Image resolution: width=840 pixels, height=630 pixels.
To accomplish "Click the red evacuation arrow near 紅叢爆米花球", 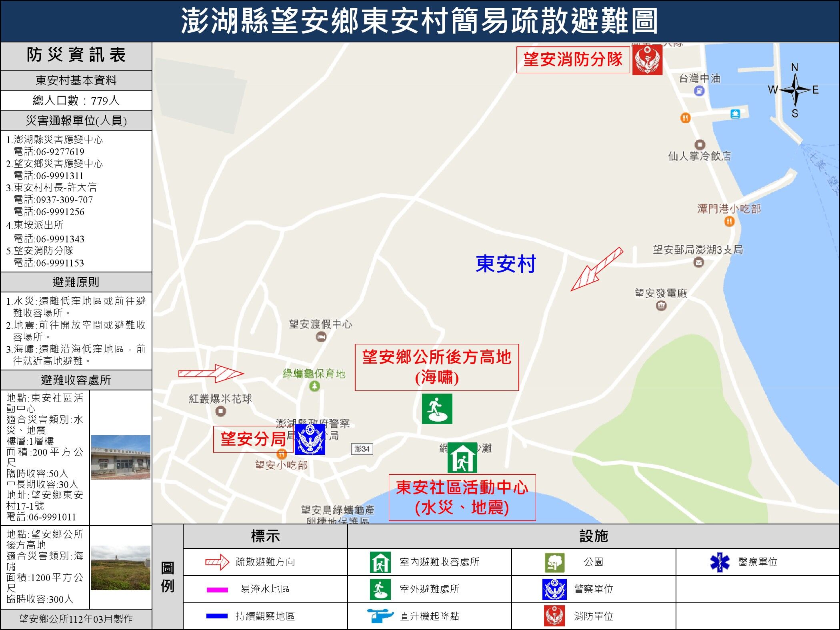I will (x=211, y=374).
